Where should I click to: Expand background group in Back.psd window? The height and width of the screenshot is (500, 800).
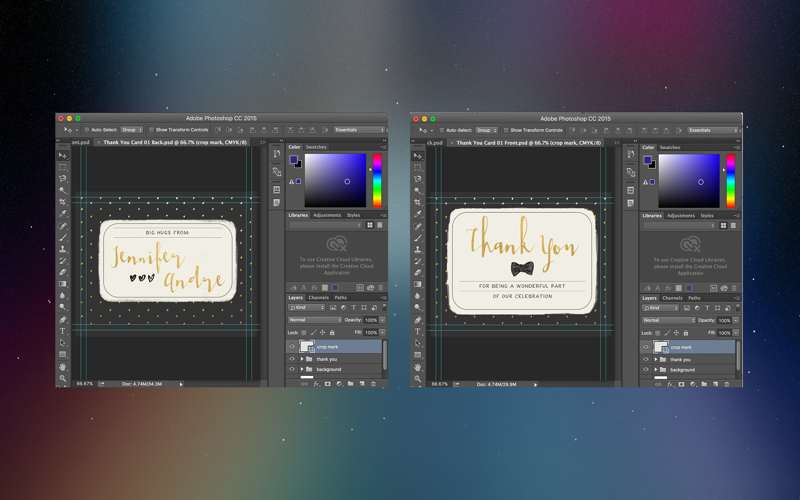click(x=302, y=369)
